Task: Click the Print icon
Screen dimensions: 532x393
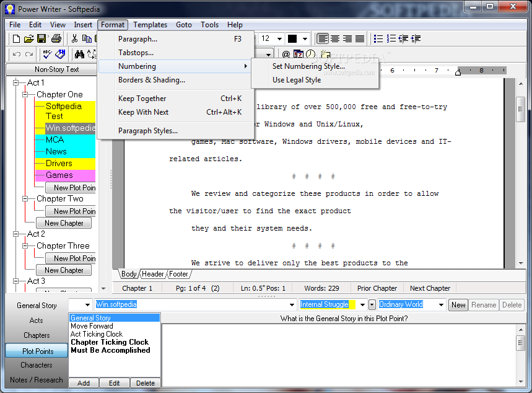Action: [56, 38]
